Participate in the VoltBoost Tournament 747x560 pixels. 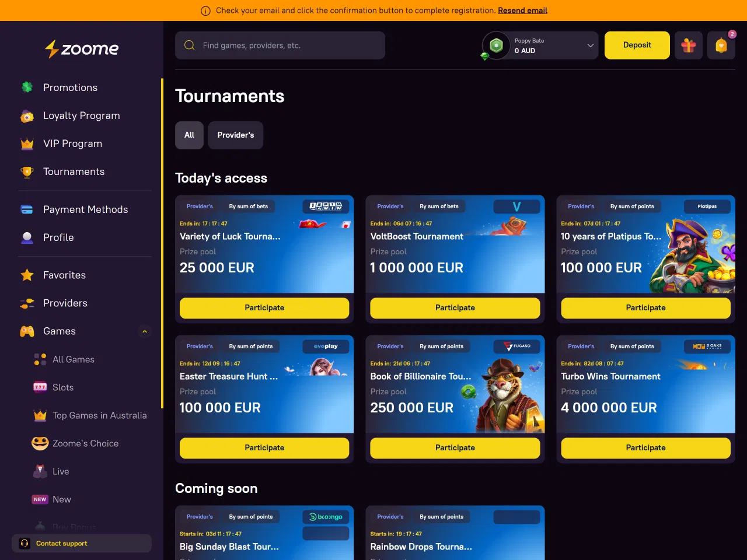tap(455, 308)
